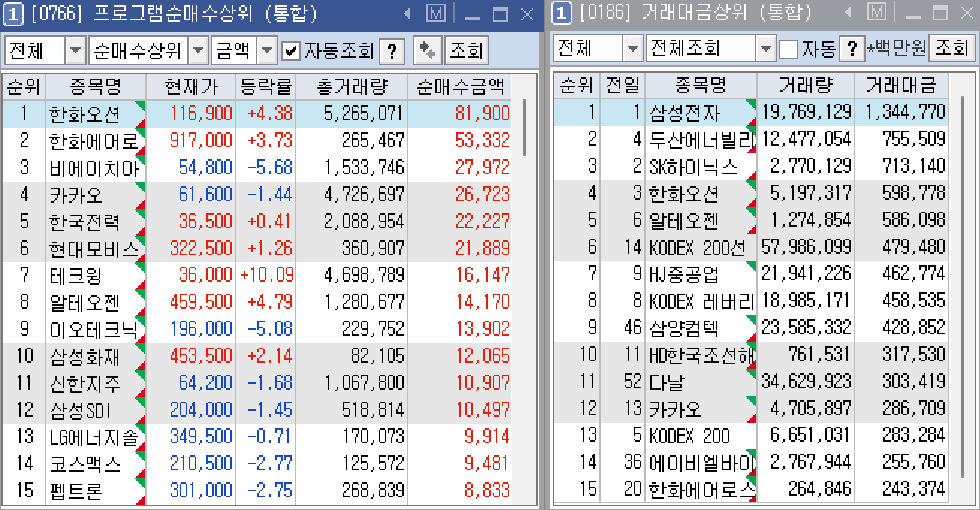Select 에이비엘바이오 row

click(x=751, y=461)
